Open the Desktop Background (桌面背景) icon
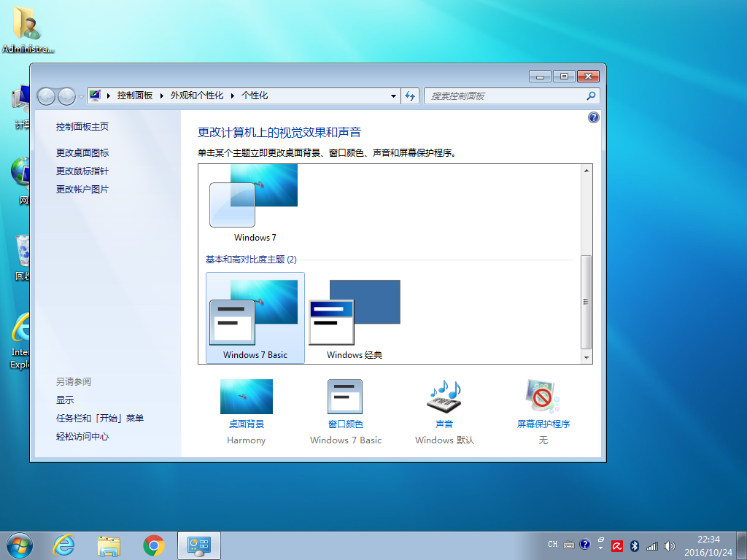This screenshot has width=747, height=560. coord(247,396)
